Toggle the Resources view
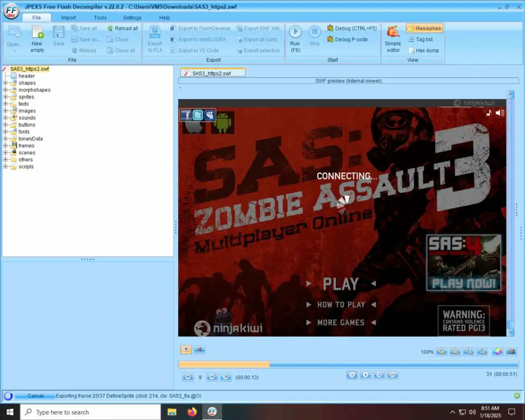The image size is (525, 420). point(425,28)
